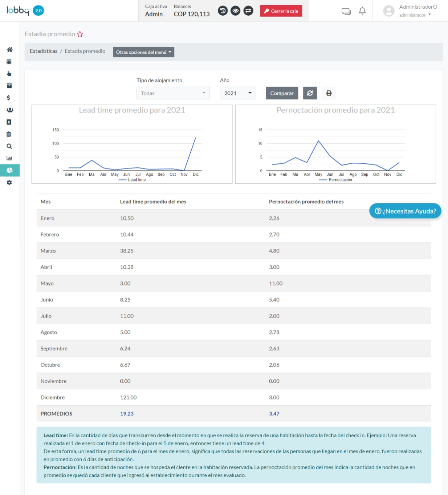Click the refresh button next to Comparar
This screenshot has width=448, height=495.
tap(310, 93)
